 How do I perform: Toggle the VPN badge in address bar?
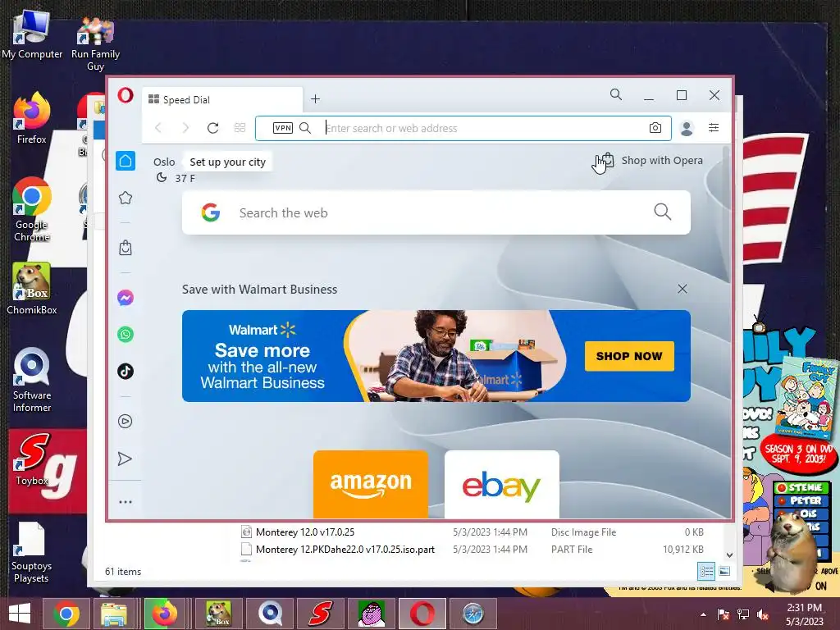coord(283,128)
